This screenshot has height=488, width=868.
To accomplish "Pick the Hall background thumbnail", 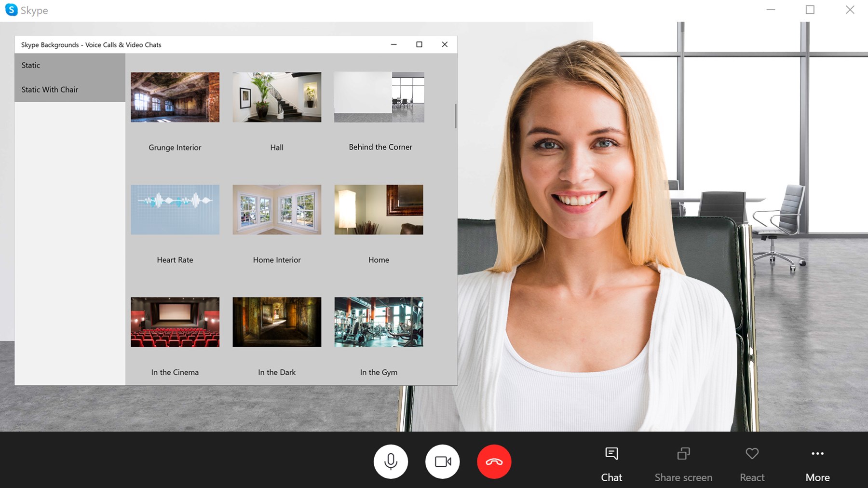I will click(277, 97).
